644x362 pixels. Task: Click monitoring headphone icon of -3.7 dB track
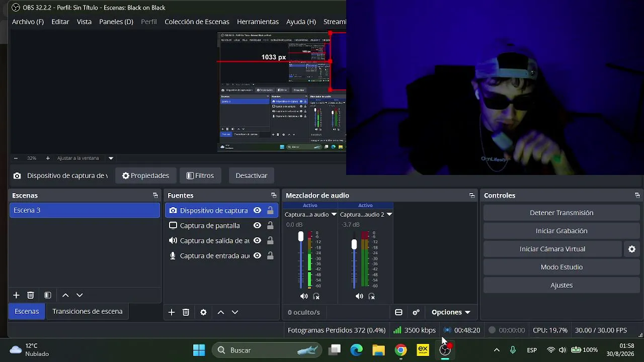coord(372,297)
